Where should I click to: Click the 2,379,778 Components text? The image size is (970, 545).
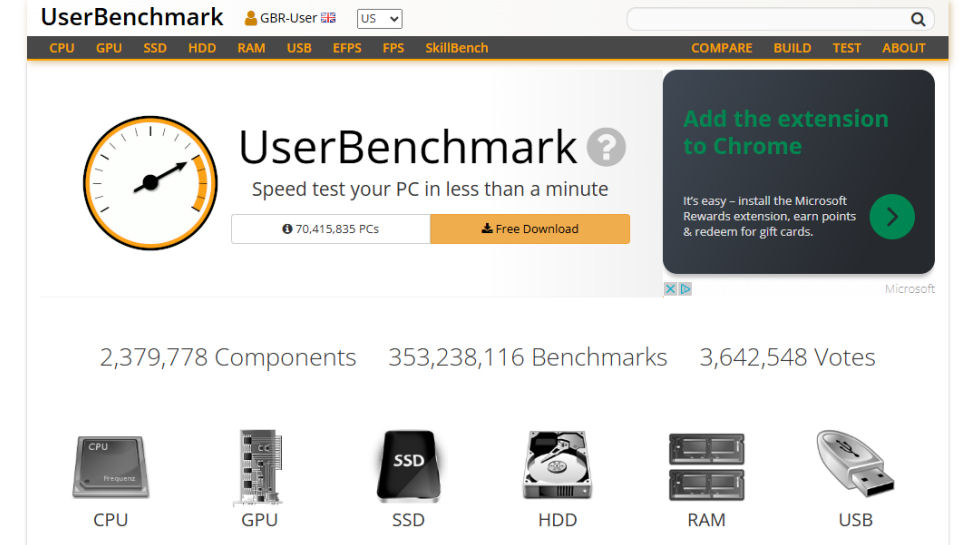click(228, 358)
